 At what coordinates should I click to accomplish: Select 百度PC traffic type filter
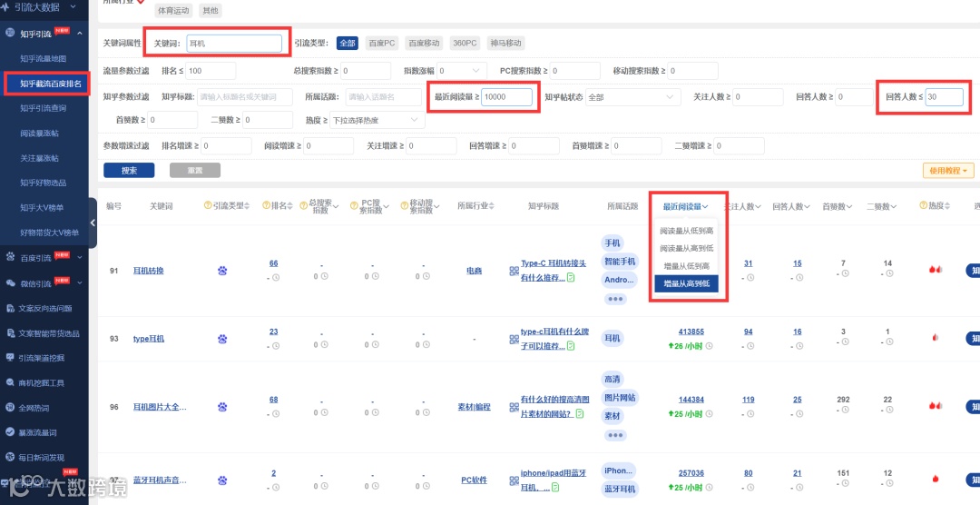coord(382,44)
